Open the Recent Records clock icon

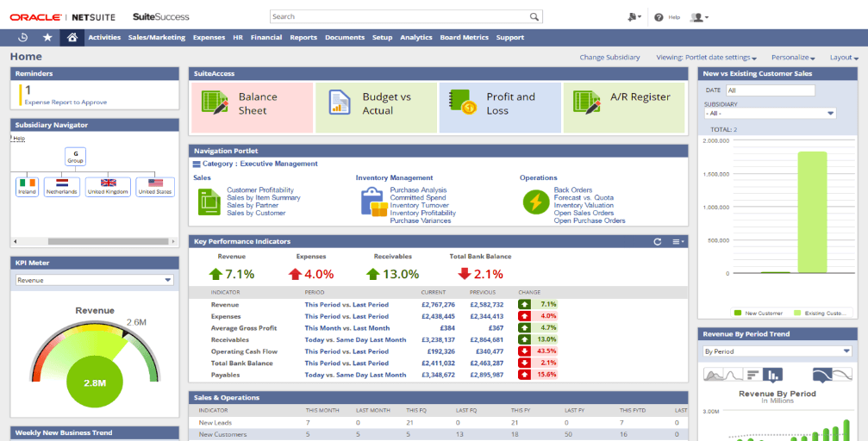tap(22, 38)
